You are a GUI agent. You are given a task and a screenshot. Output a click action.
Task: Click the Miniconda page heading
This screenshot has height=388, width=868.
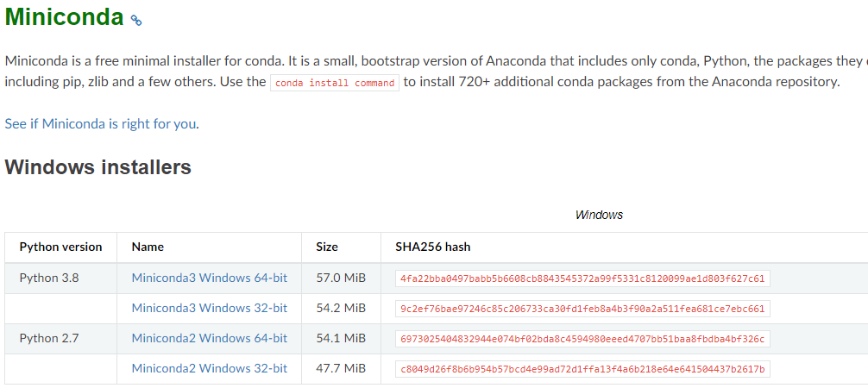click(x=64, y=17)
